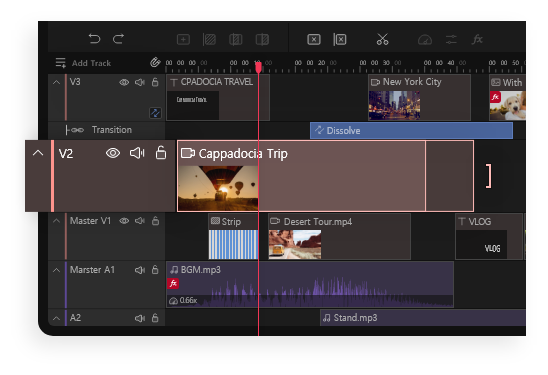Toggle the magnet snapping icon
This screenshot has width=548, height=375.
pyautogui.click(x=155, y=63)
